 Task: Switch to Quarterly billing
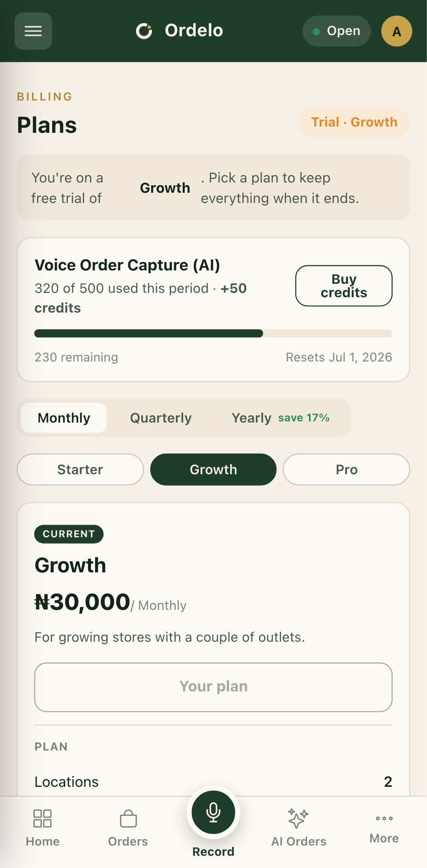pyautogui.click(x=161, y=418)
